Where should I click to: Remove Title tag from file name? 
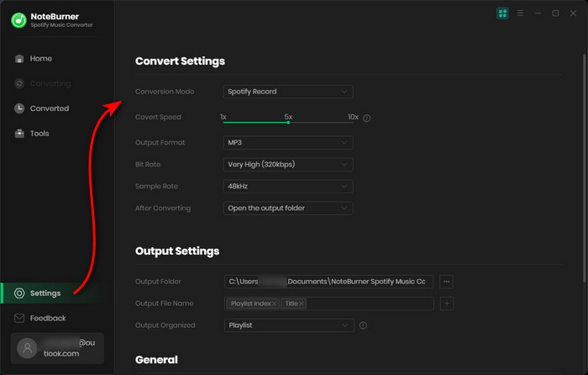pyautogui.click(x=301, y=304)
